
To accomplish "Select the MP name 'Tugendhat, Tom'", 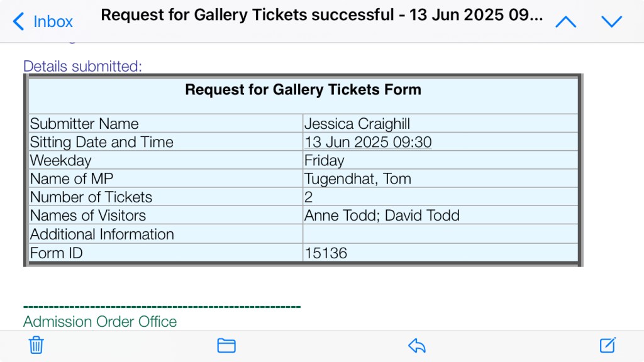I will pos(357,178).
